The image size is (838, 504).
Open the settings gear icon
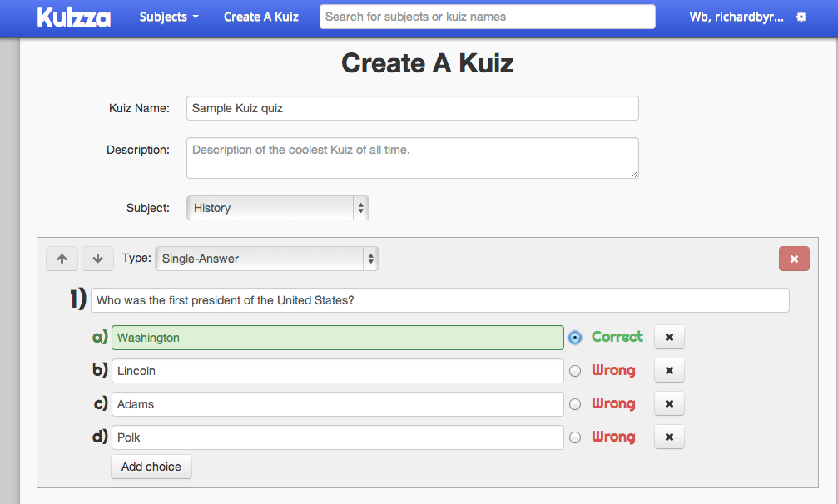point(801,17)
